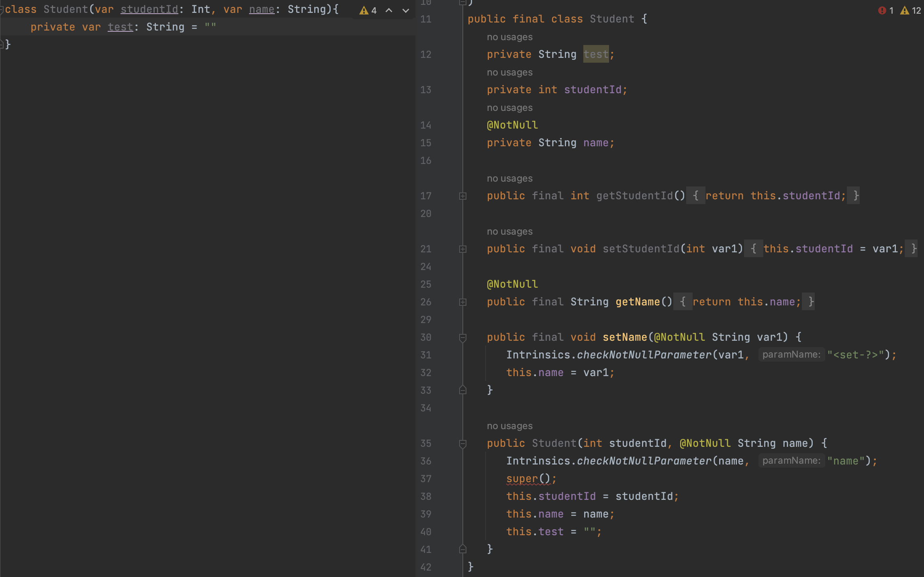Click the no usages hint above private String test
The width and height of the screenshot is (924, 577).
(x=509, y=37)
